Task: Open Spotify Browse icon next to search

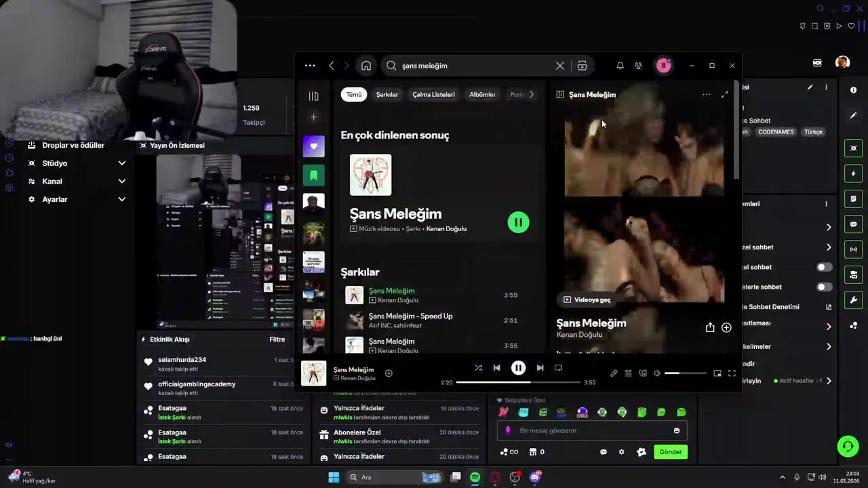Action: pos(582,66)
